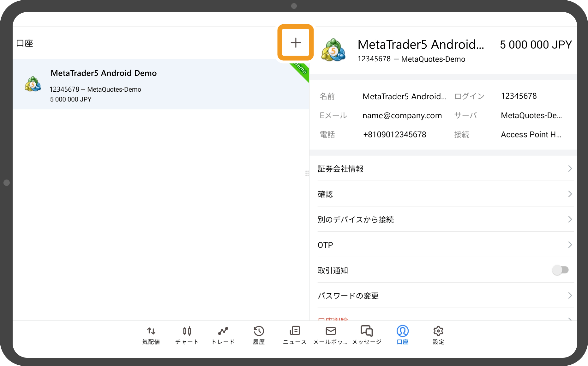Click 5 000 000 JPY in account list row
Image resolution: width=588 pixels, height=366 pixels.
(71, 99)
